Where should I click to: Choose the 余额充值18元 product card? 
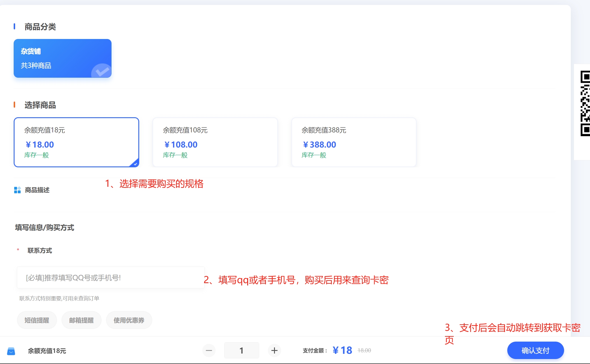(76, 142)
